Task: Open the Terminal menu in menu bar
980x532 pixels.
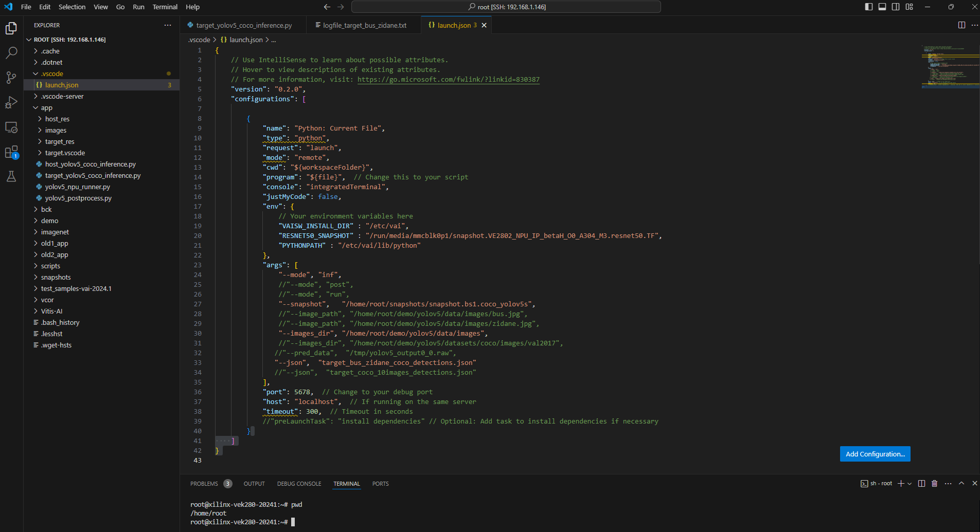Action: 165,7
